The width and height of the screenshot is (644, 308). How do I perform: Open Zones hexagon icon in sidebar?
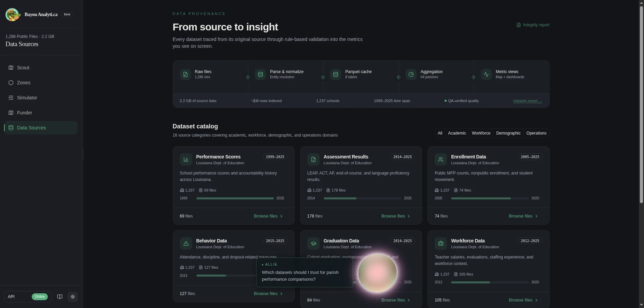click(x=11, y=83)
